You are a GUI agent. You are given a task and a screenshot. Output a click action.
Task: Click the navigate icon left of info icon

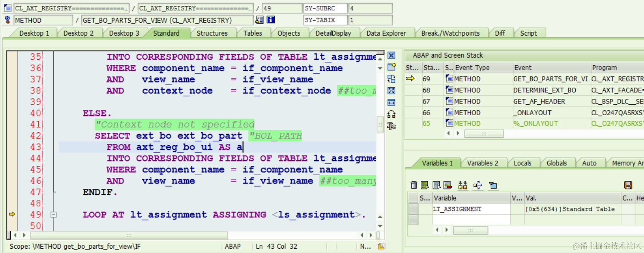259,20
